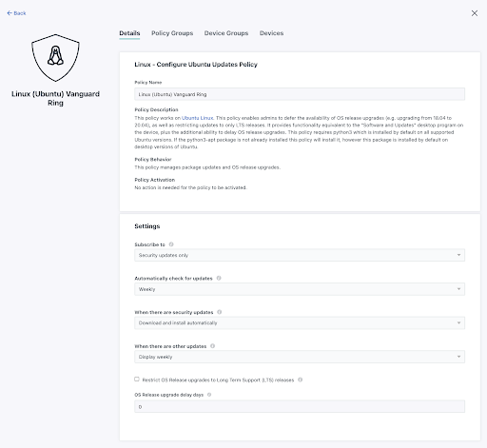Open the Policy Groups tab
Screen dimensions: 487x448
[172, 33]
